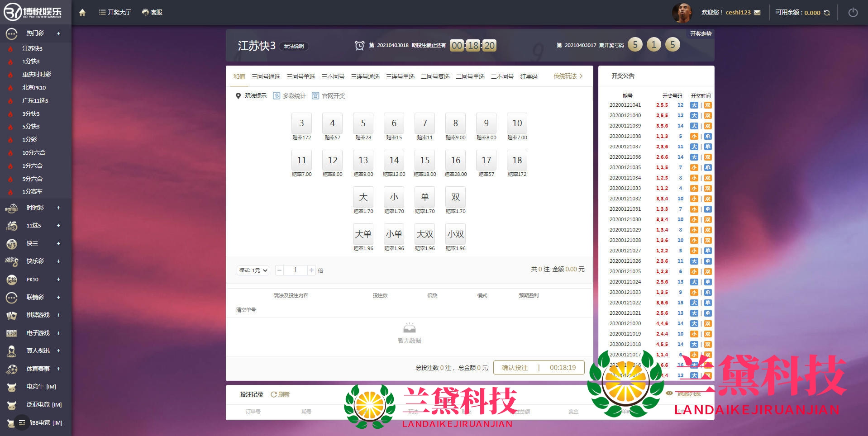Switch to the 三同号通选 tab
Image resolution: width=868 pixels, height=436 pixels.
[266, 77]
